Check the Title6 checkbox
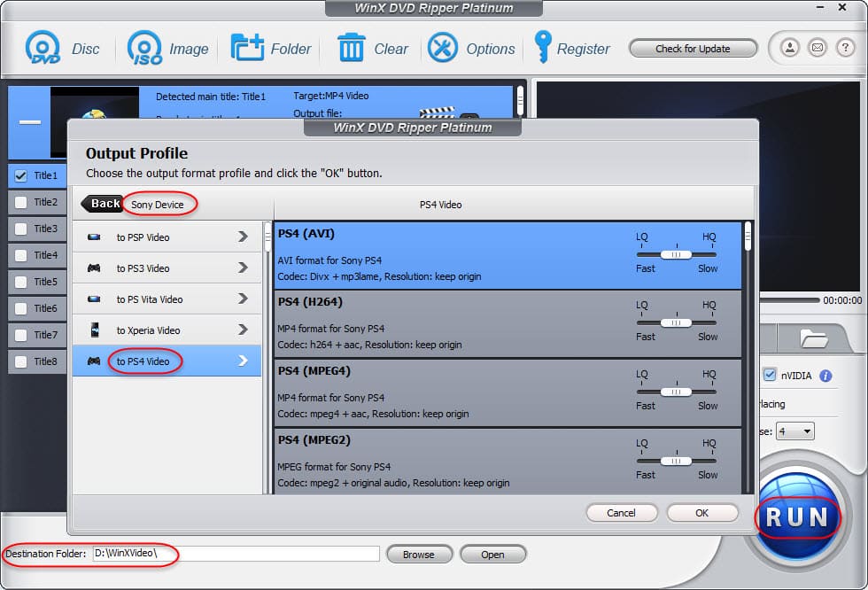 (21, 309)
